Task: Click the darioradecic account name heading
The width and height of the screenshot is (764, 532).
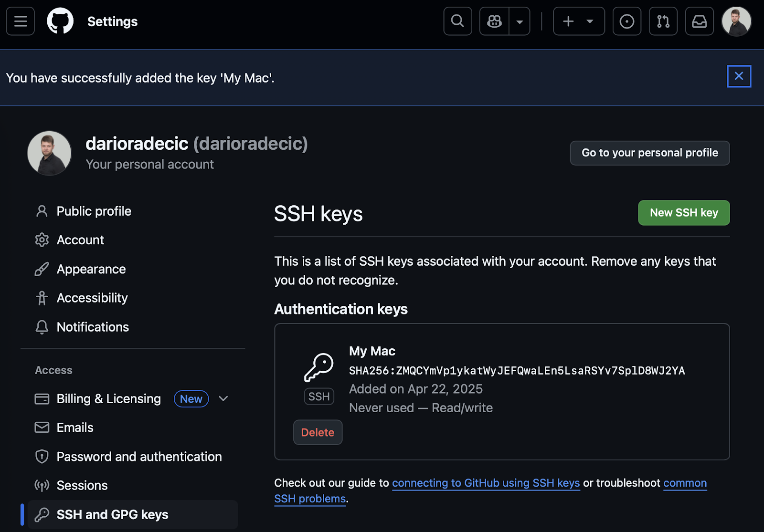Action: coord(197,144)
